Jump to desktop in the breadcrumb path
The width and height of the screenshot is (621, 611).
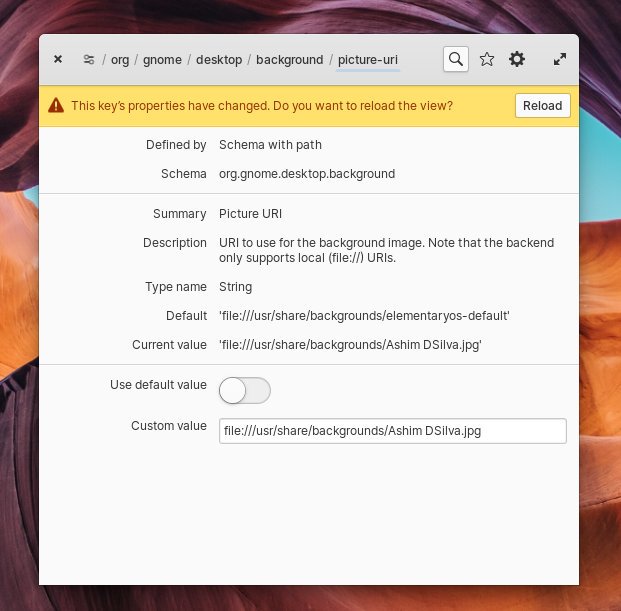tap(219, 60)
